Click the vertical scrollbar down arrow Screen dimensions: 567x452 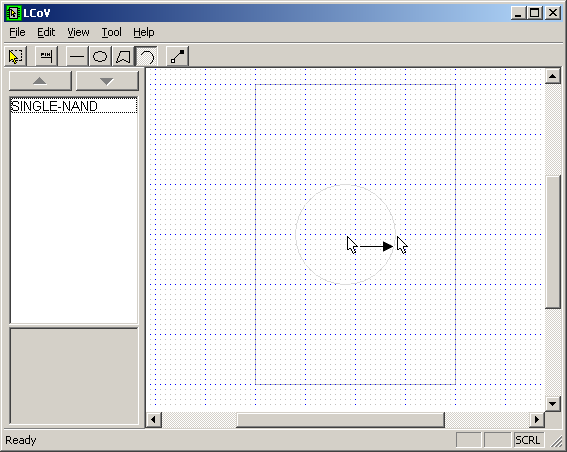click(552, 404)
